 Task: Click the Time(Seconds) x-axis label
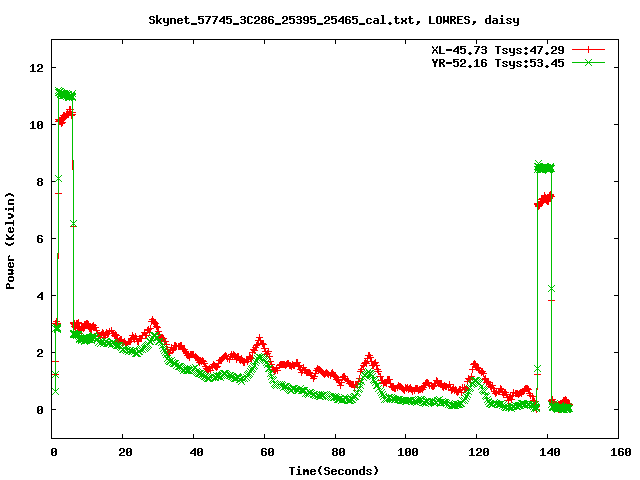(x=334, y=471)
